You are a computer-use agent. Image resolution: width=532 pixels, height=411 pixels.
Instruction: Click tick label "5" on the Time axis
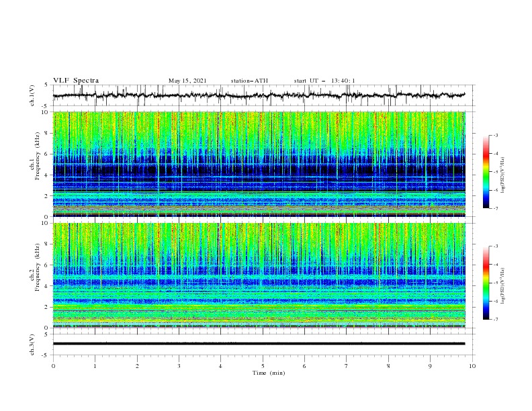[263, 366]
